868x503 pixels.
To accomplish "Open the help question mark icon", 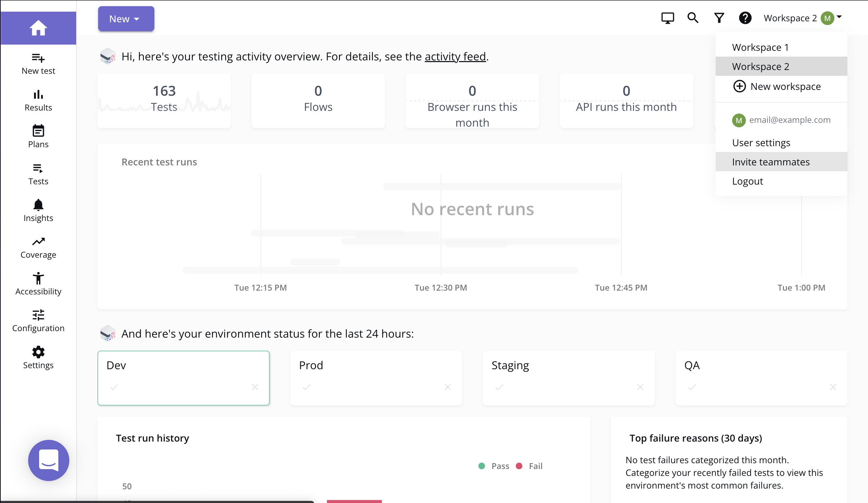I will coord(745,18).
